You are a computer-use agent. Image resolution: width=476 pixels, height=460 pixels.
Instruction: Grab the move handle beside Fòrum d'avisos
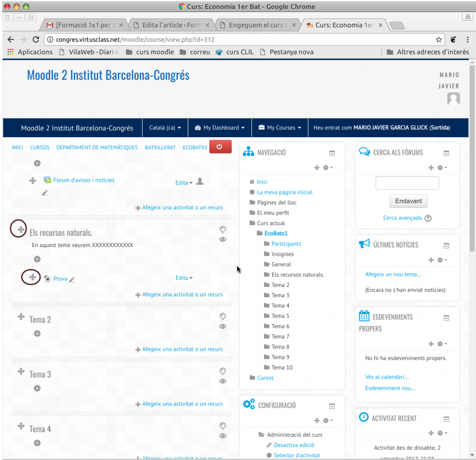pos(33,181)
